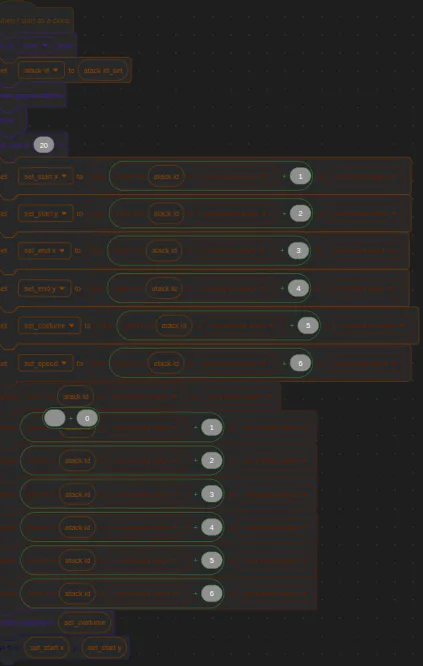Click the number 1 field in the set_start x row
The width and height of the screenshot is (423, 666).
click(x=300, y=176)
